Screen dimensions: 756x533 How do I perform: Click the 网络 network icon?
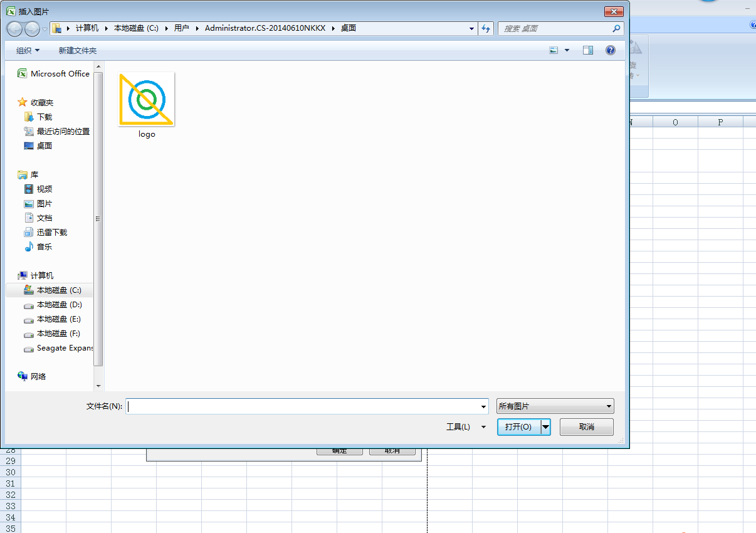[23, 376]
